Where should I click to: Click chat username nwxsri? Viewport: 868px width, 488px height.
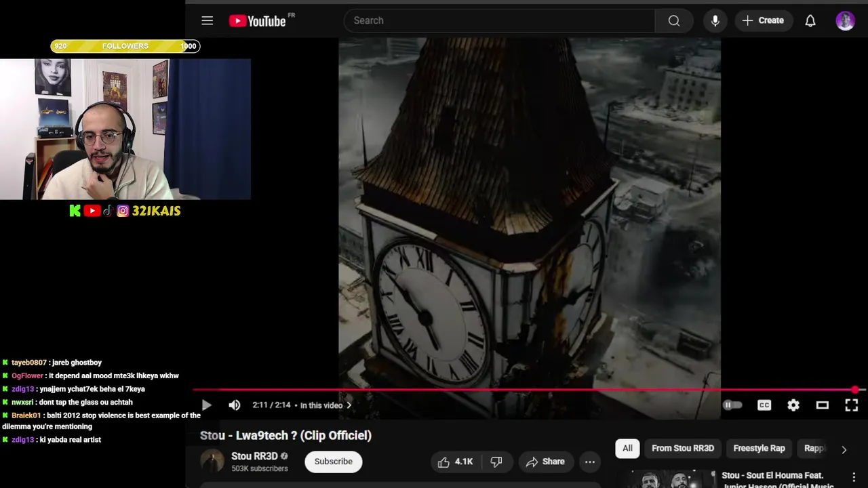coord(22,402)
